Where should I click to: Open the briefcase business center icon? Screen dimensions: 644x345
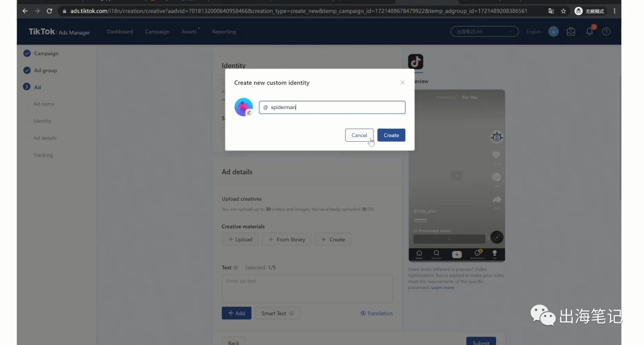click(x=571, y=32)
